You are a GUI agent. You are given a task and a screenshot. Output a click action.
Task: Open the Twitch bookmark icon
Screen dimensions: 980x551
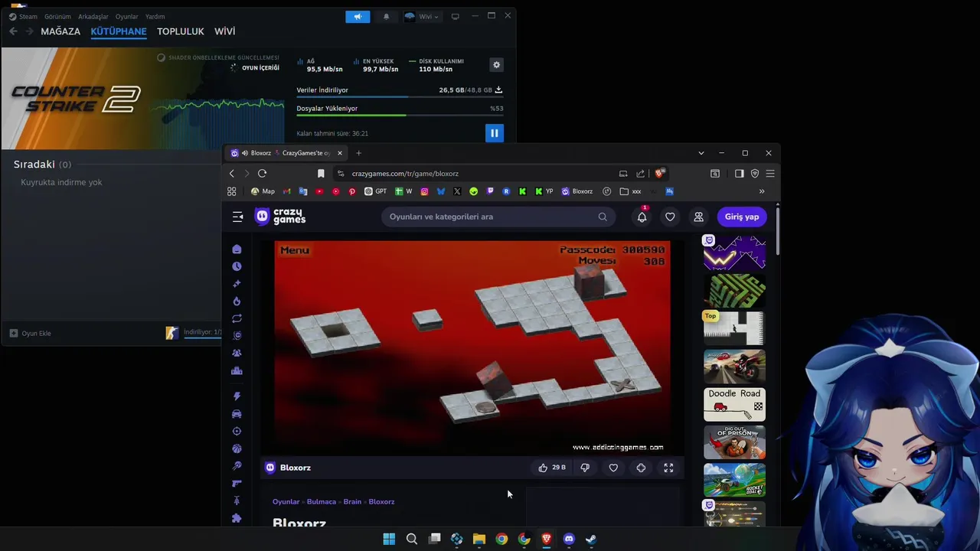pyautogui.click(x=489, y=191)
